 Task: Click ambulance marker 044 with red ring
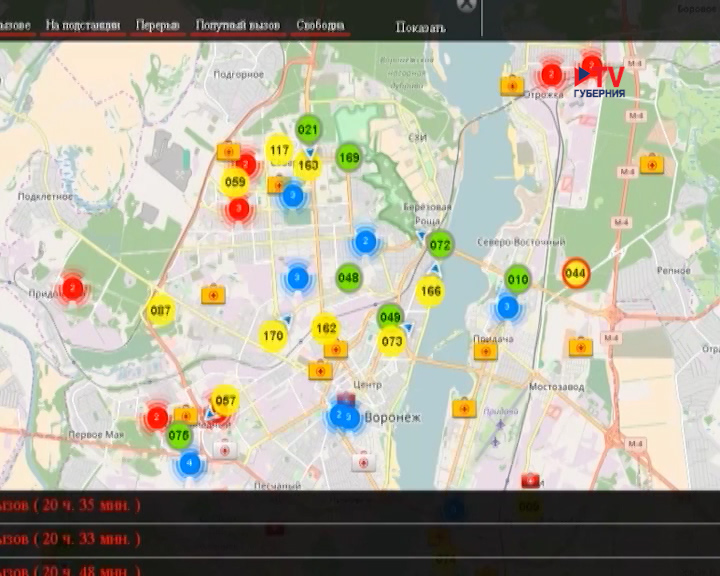pyautogui.click(x=575, y=272)
